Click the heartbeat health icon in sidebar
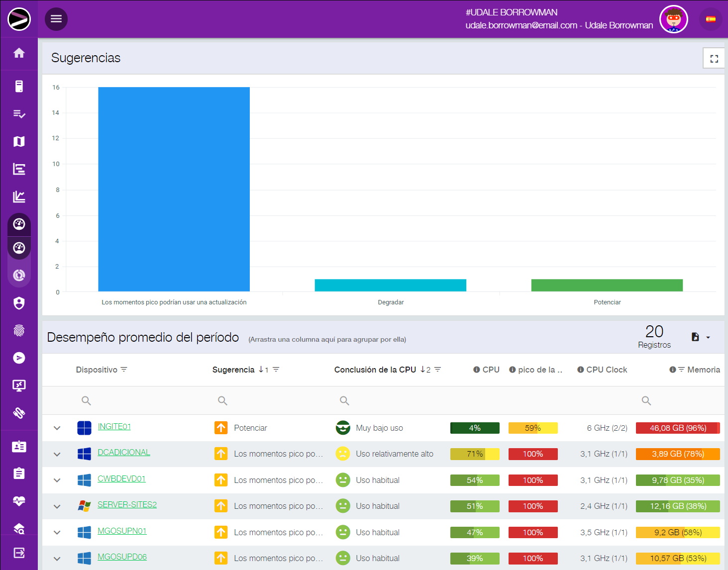Screen dimensions: 728x570 click(19, 501)
